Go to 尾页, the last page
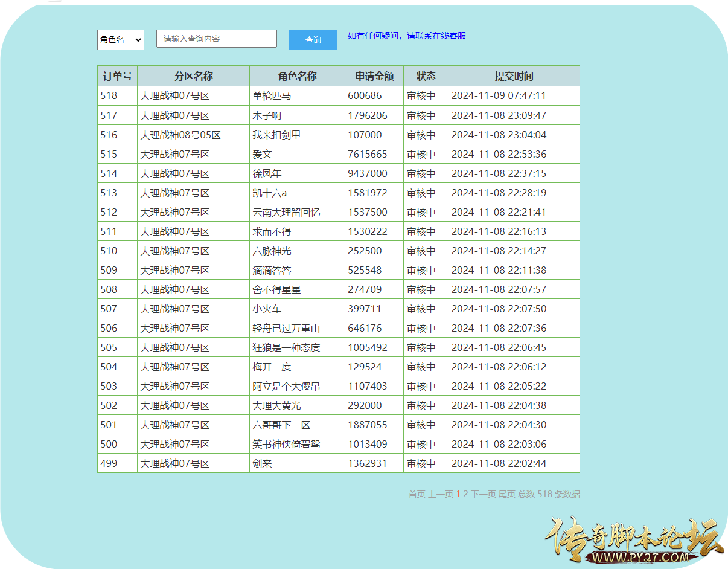 [x=506, y=494]
